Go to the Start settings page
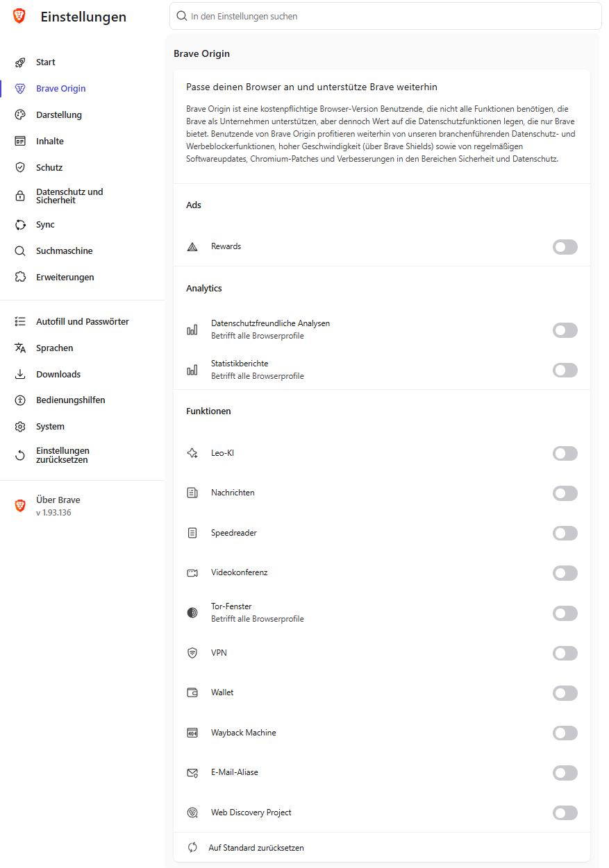 (x=83, y=62)
